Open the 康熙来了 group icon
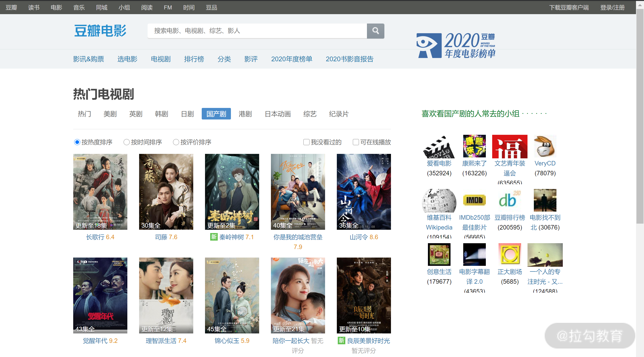The width and height of the screenshot is (644, 357). pos(474,147)
